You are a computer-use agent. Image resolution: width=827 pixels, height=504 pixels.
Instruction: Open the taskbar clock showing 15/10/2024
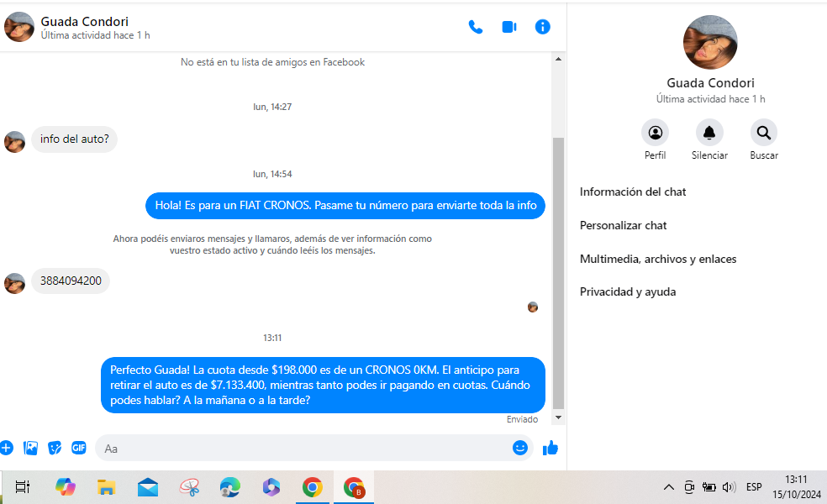(797, 487)
